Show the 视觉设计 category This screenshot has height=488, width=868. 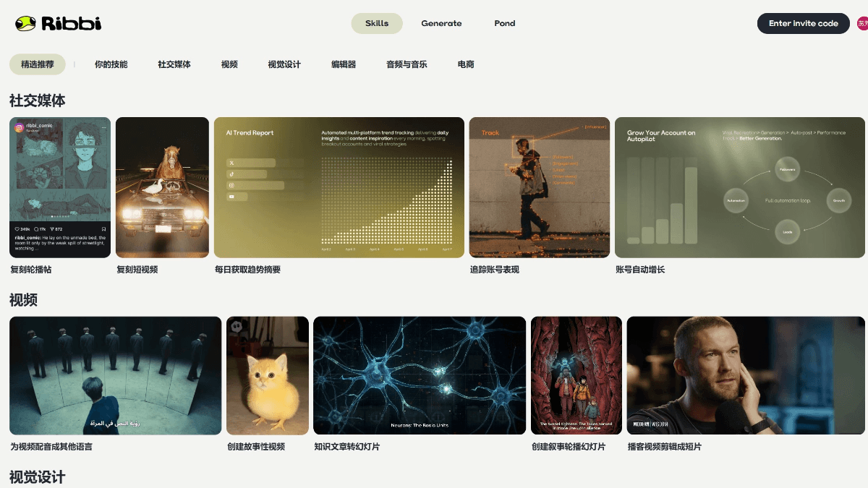[284, 64]
